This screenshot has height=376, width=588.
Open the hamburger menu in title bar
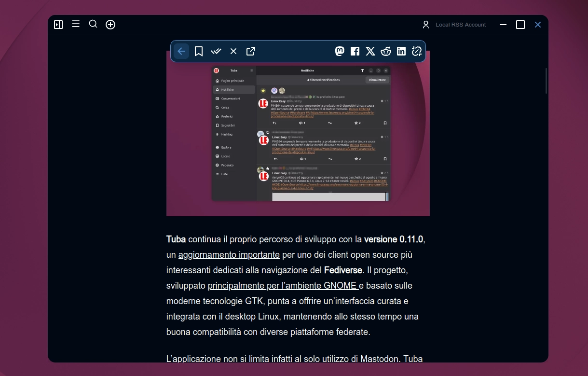(x=76, y=24)
